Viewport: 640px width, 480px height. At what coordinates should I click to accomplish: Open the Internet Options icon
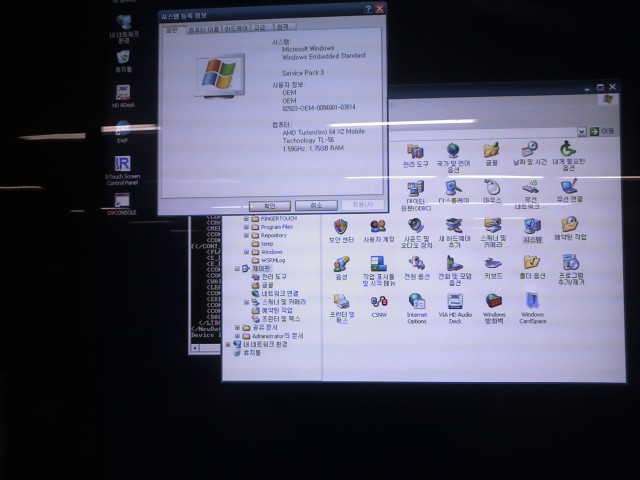pyautogui.click(x=417, y=309)
